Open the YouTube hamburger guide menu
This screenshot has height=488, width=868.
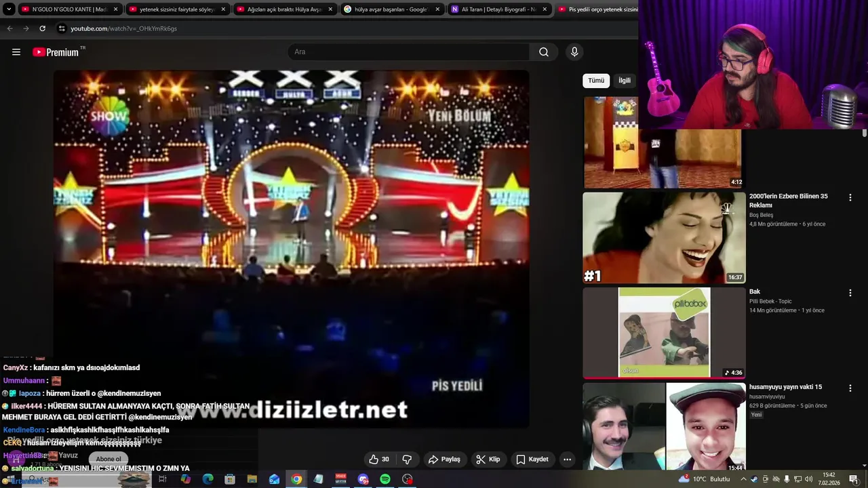16,52
